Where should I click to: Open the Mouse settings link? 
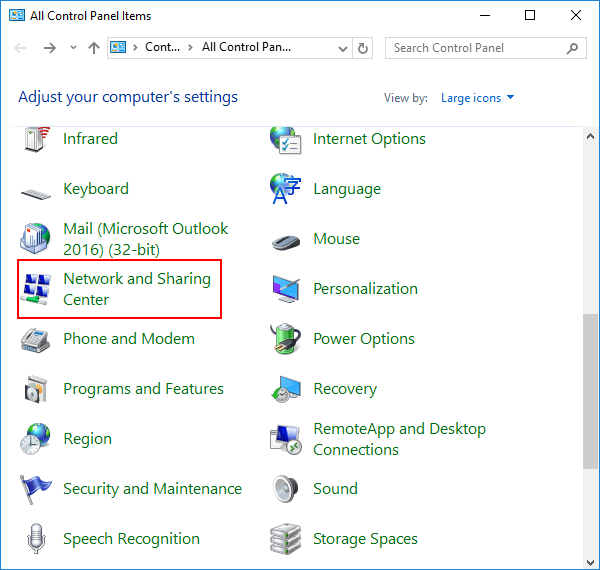(336, 239)
